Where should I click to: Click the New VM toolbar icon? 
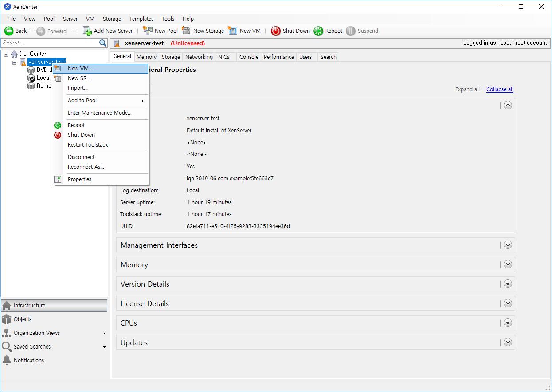(x=233, y=31)
